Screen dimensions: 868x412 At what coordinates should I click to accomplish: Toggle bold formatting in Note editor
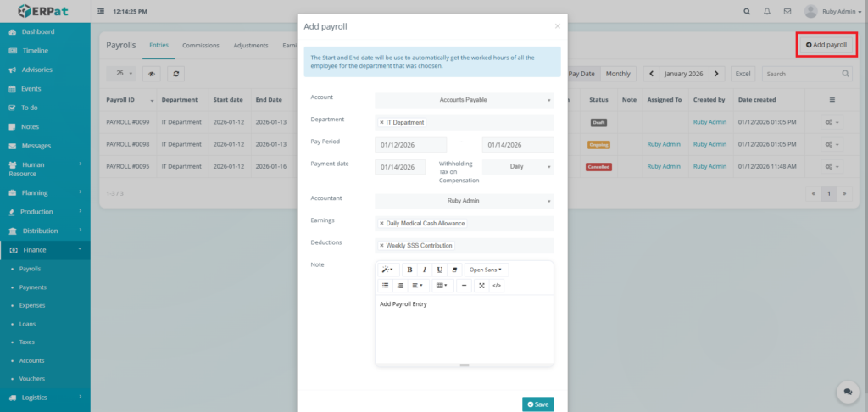pyautogui.click(x=409, y=270)
